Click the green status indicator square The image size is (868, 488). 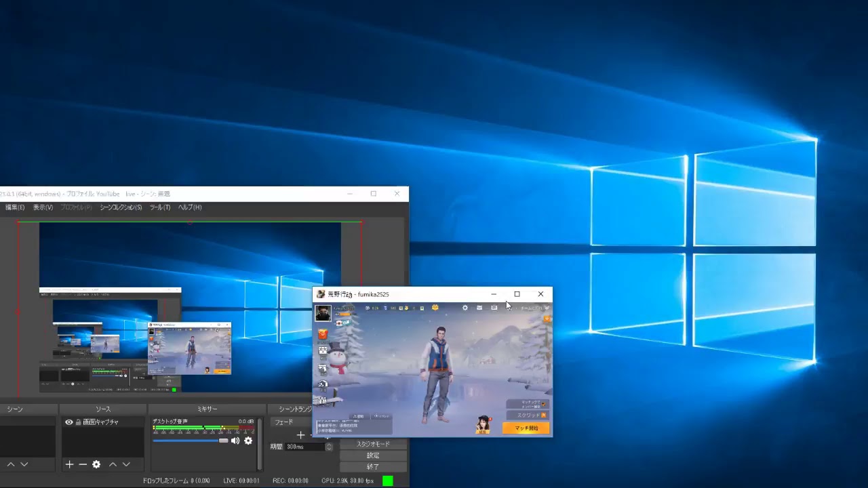coord(387,481)
